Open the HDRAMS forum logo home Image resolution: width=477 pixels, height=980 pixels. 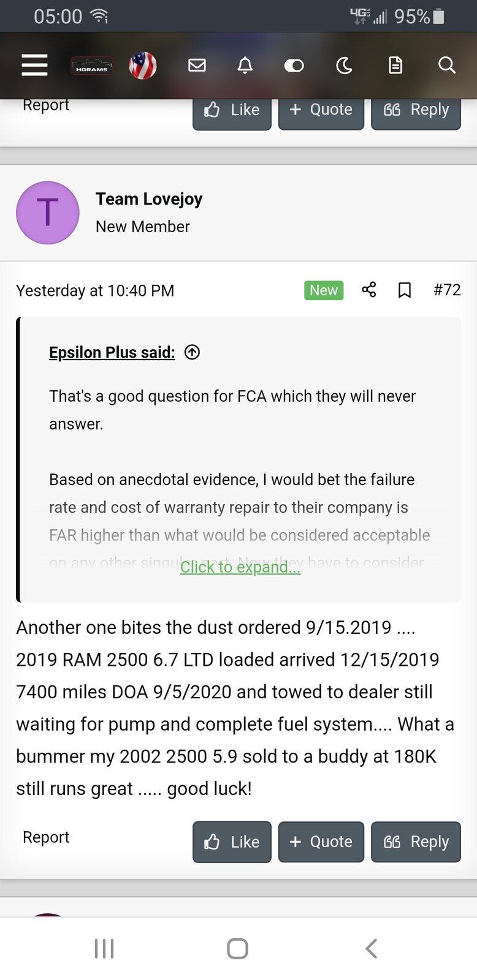tap(91, 66)
